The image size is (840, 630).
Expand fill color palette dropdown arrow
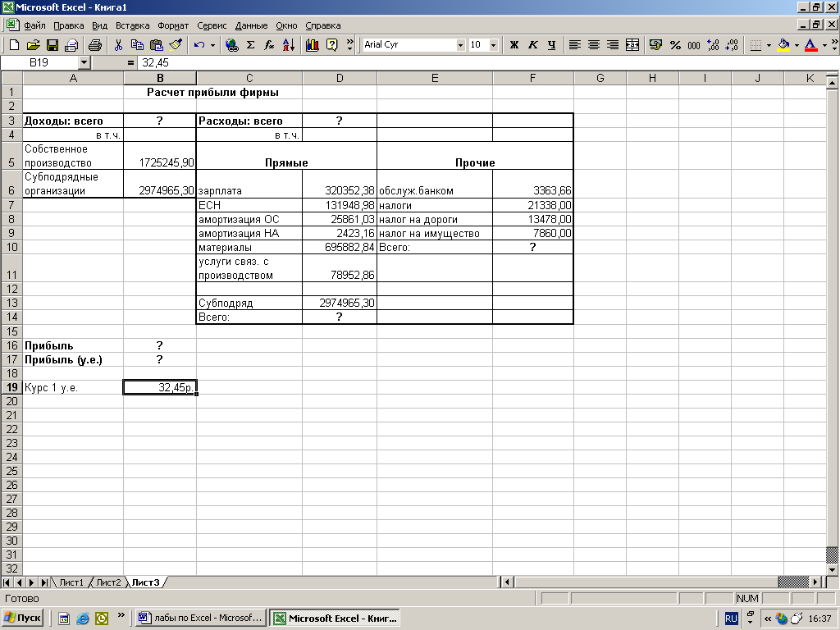797,45
